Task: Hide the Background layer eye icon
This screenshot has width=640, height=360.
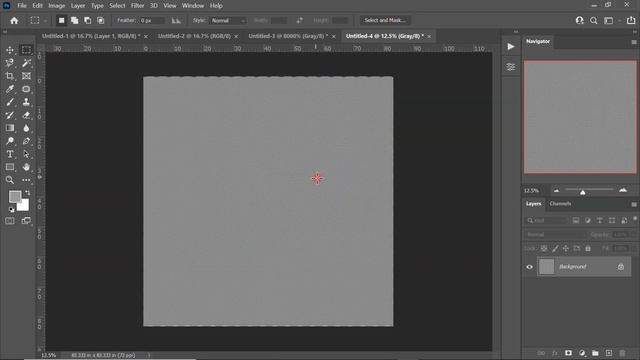Action: click(529, 267)
